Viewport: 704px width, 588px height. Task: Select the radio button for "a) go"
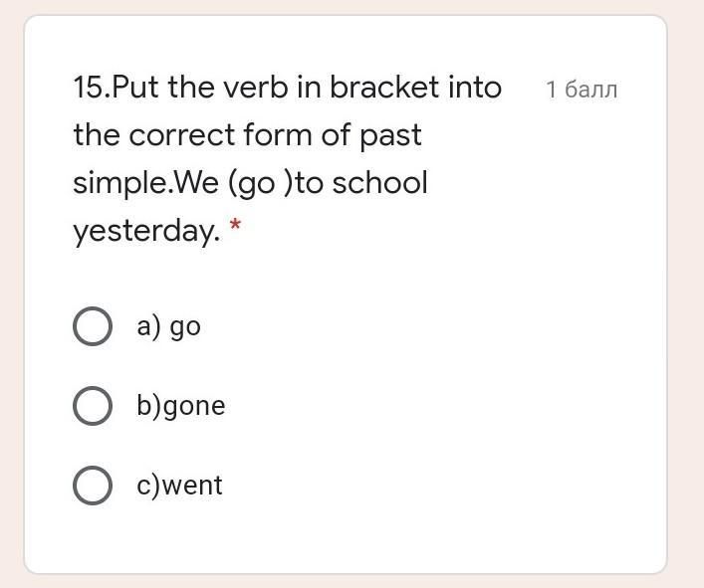93,326
